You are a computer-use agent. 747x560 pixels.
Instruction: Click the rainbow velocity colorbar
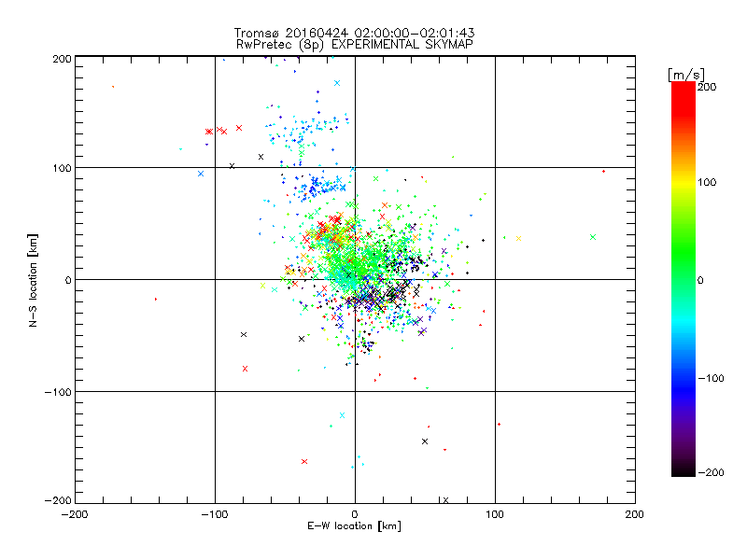click(684, 279)
